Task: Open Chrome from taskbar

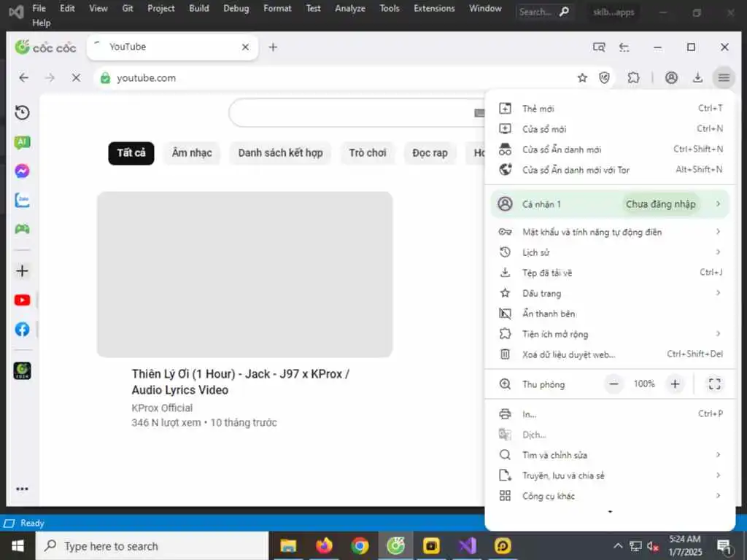Action: tap(360, 545)
